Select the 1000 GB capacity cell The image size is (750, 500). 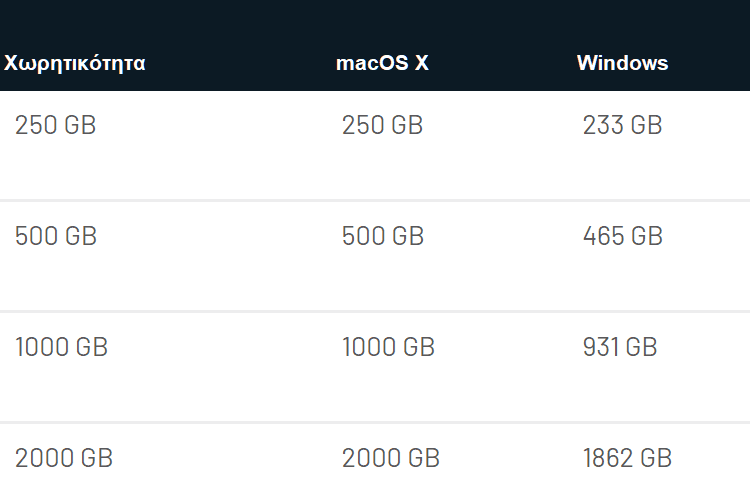61,347
